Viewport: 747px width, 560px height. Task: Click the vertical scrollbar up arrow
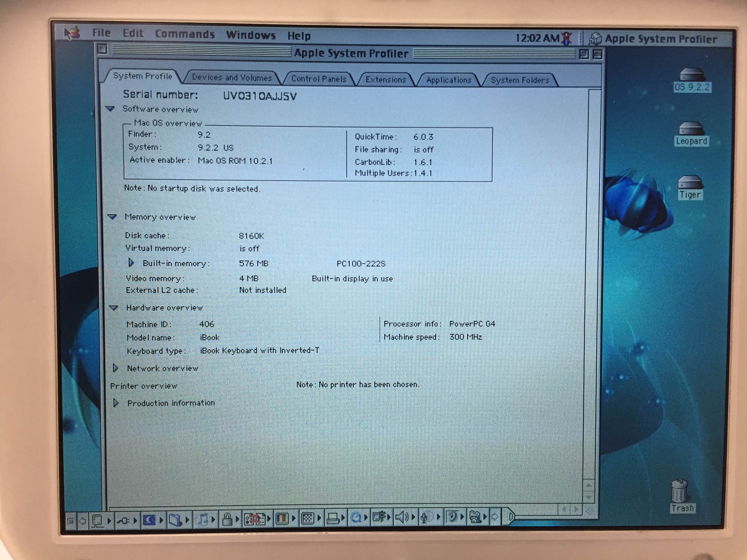(589, 485)
